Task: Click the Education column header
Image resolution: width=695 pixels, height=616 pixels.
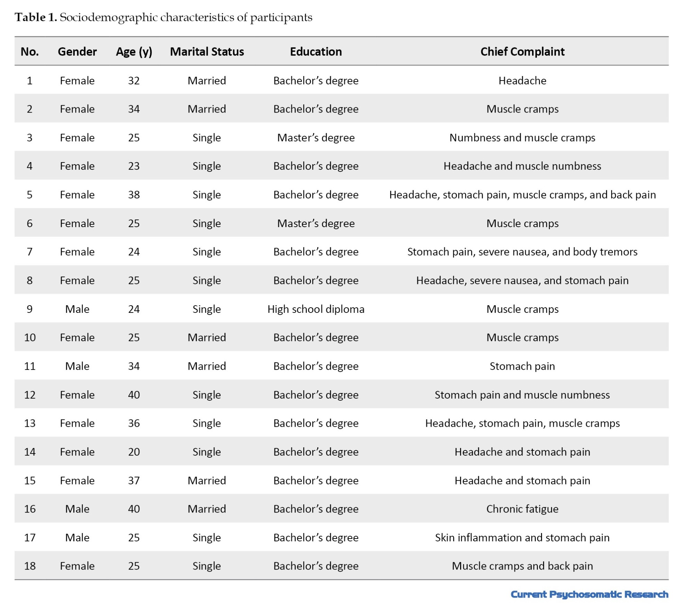Action: tap(316, 52)
